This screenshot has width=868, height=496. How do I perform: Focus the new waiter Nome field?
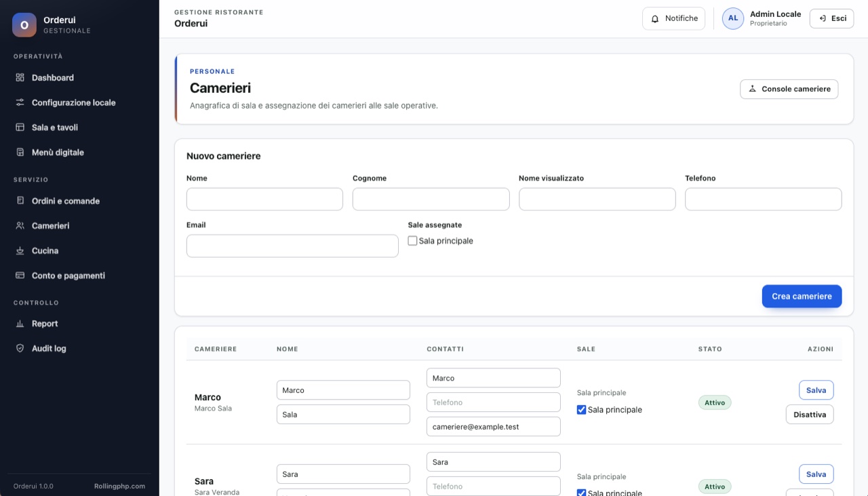(x=264, y=199)
